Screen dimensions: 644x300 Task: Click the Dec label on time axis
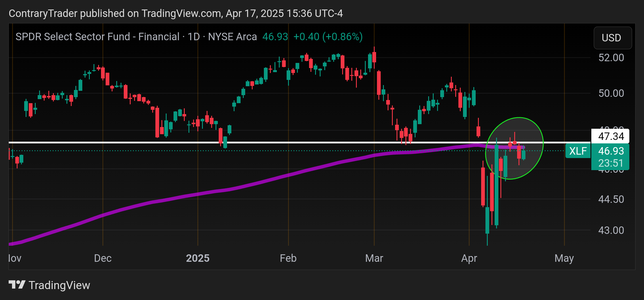pos(103,258)
